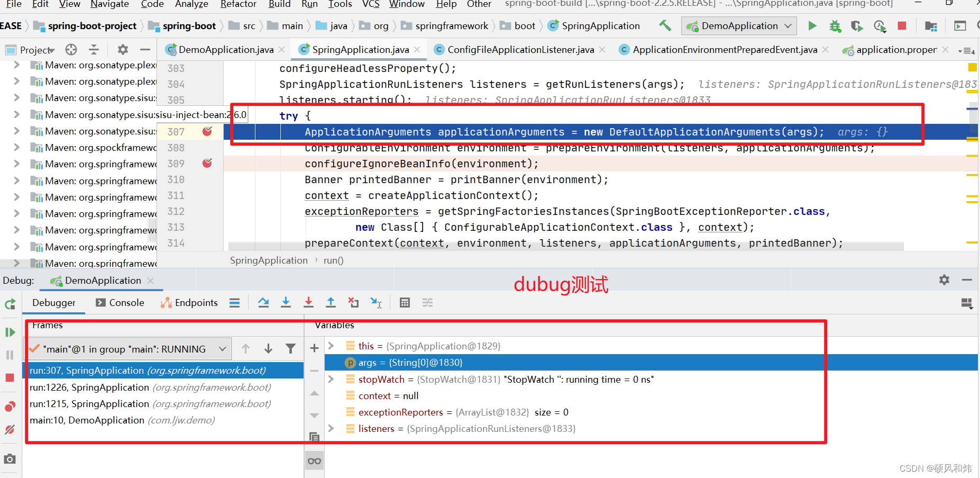
Task: Click Show Execution Point icon in debugger
Action: pos(234,303)
